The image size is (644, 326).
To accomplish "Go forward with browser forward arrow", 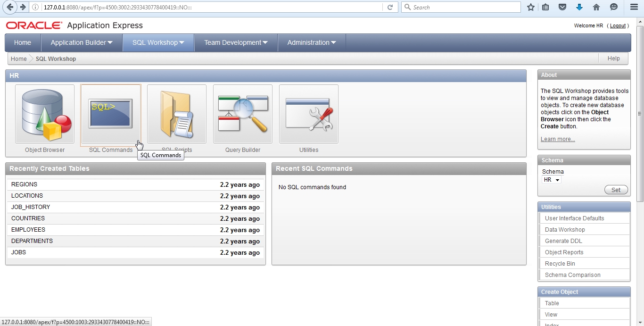I will [x=22, y=7].
